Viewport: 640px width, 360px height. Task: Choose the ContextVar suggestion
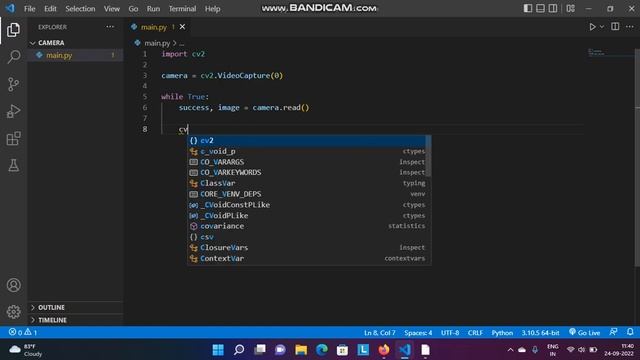(x=306, y=258)
